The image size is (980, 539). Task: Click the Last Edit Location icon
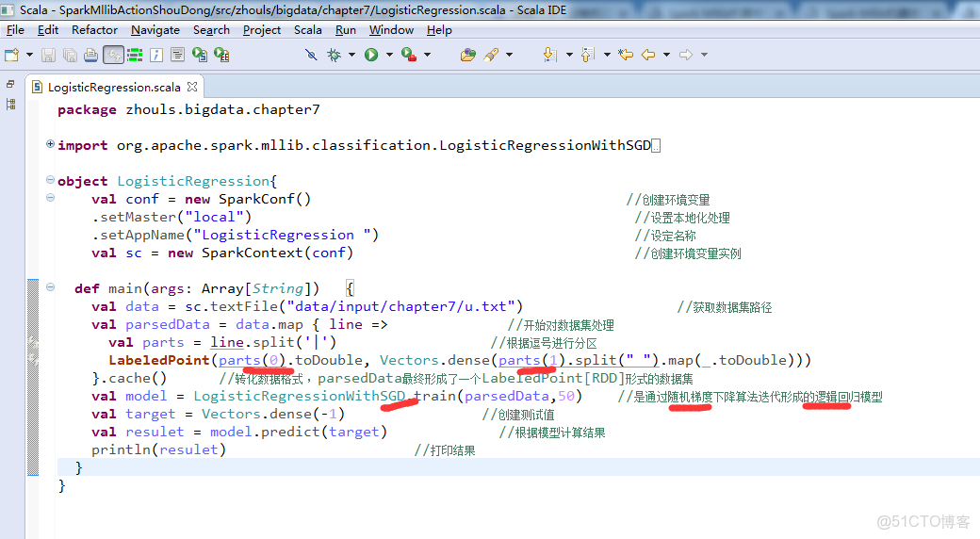click(626, 55)
